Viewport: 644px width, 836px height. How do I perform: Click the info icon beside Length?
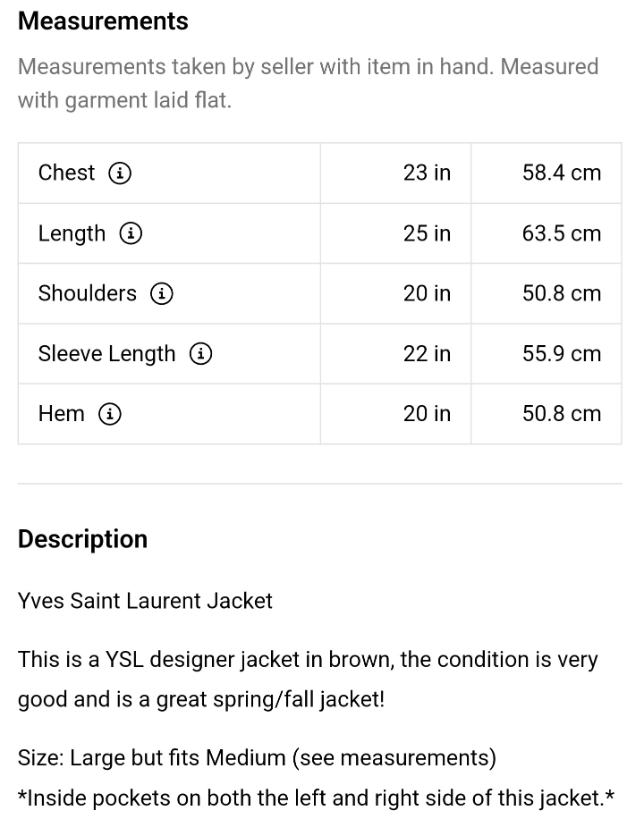(131, 234)
